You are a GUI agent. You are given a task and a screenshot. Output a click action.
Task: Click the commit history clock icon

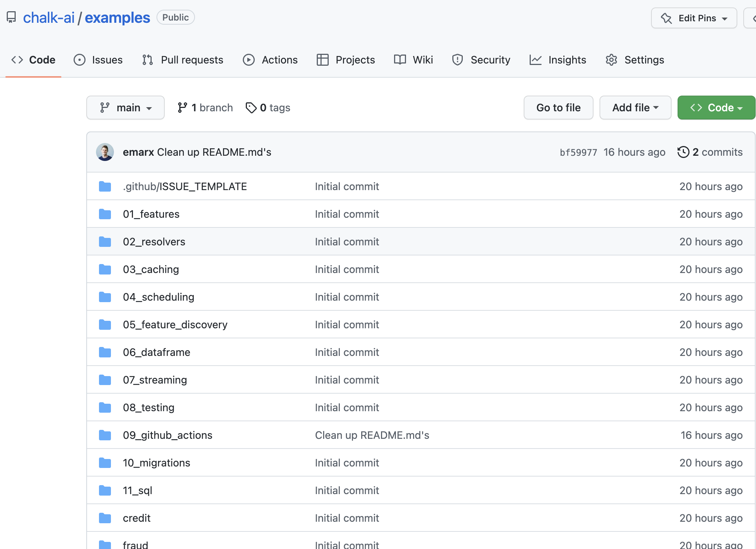tap(684, 152)
